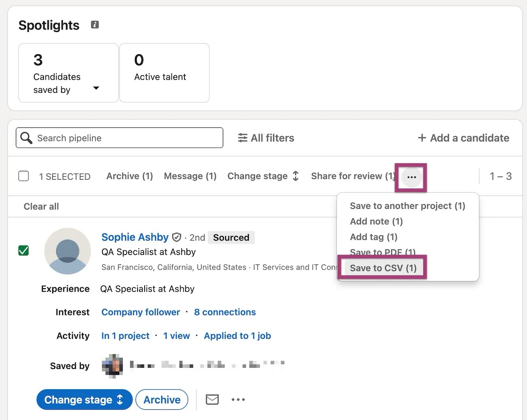Click the magnifier icon in Search pipeline

point(26,138)
